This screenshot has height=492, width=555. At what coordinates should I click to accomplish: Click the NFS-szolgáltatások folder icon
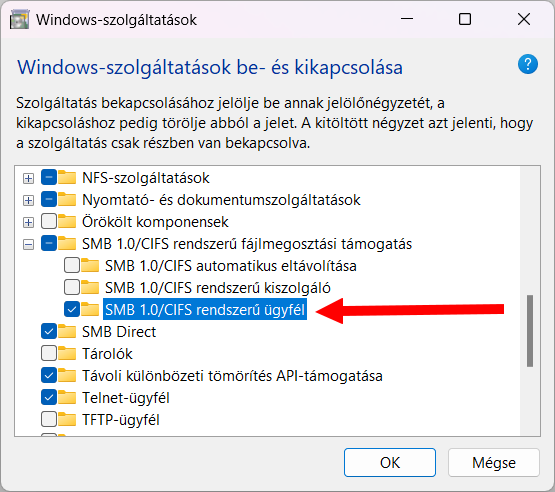tap(67, 178)
